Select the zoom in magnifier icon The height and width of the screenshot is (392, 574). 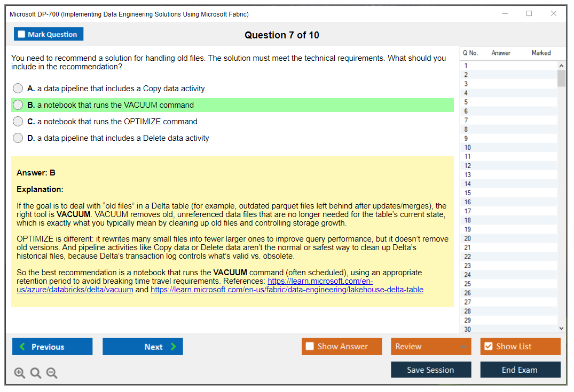[20, 373]
